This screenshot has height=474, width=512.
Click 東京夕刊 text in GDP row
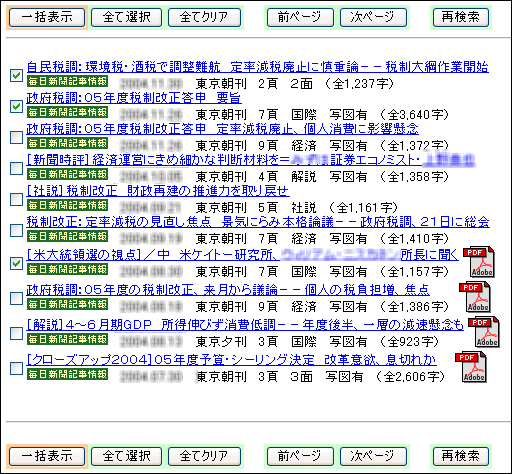click(x=221, y=342)
